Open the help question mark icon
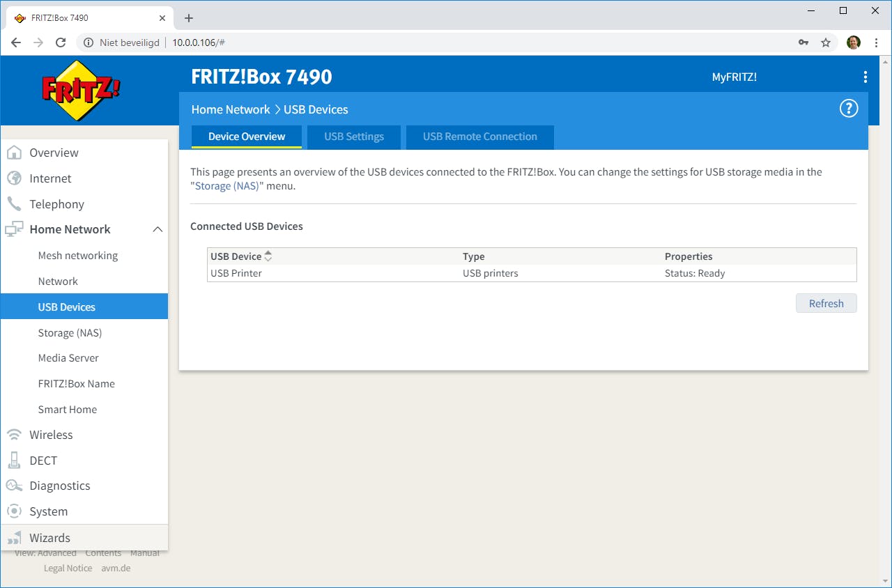Screen dimensions: 892x588 point(848,108)
